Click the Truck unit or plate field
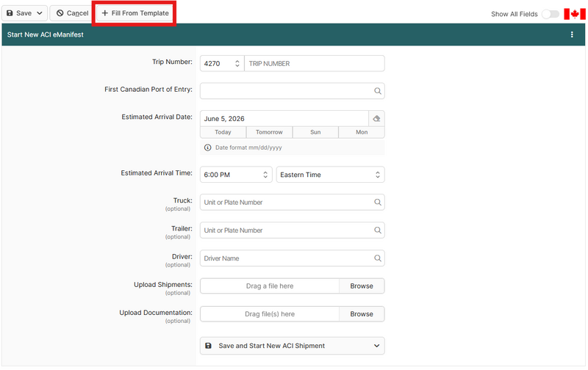This screenshot has height=370, width=588. tap(292, 202)
